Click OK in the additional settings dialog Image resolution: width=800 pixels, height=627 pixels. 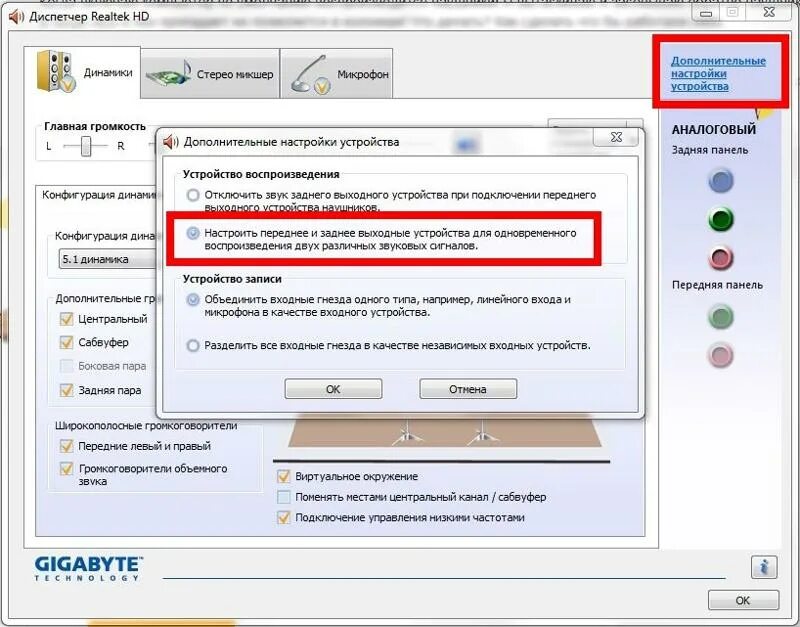pos(333,389)
